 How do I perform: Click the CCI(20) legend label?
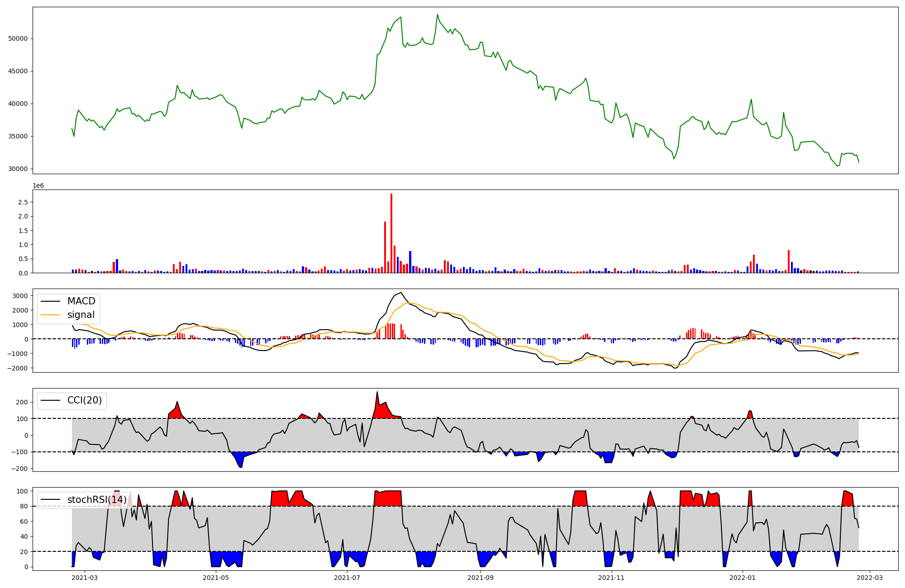[x=85, y=400]
